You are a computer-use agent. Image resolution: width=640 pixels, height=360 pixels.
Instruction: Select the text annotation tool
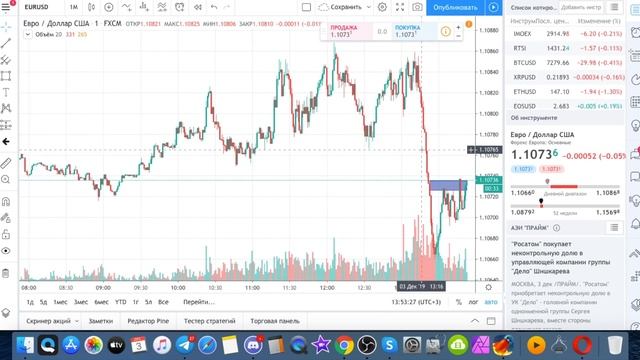click(x=6, y=93)
